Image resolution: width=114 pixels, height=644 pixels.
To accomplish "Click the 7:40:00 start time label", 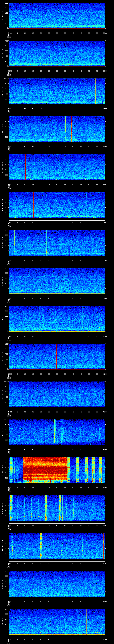I will point(9,374).
